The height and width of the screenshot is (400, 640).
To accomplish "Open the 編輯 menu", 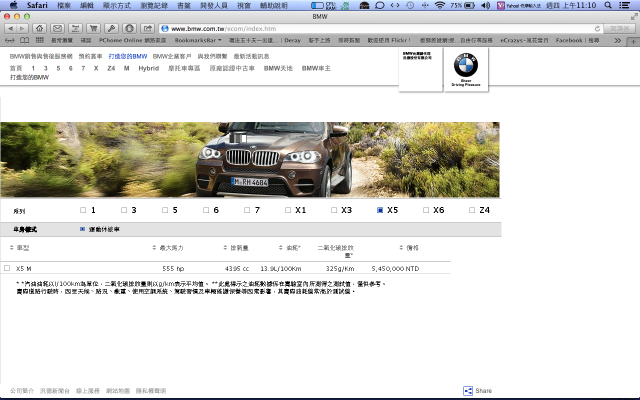I will 87,5.
